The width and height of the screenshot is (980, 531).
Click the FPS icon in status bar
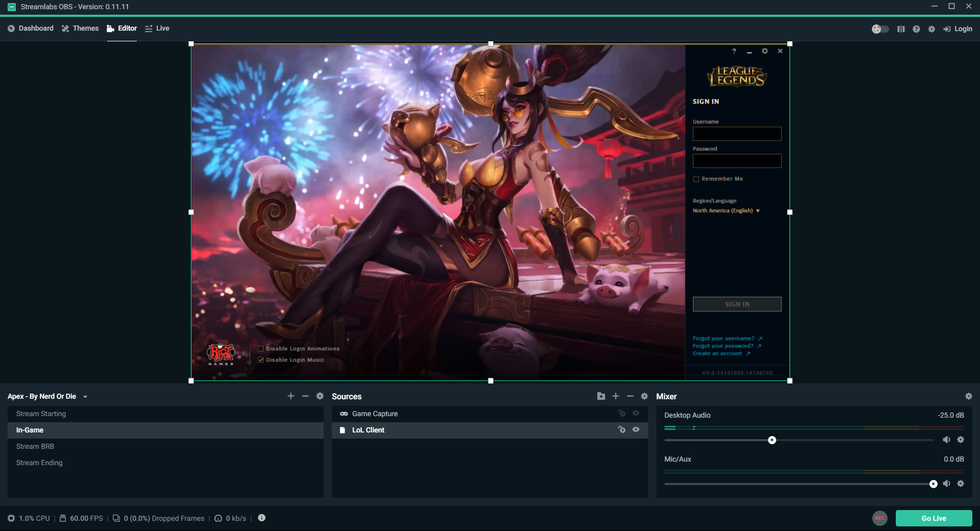click(x=63, y=518)
